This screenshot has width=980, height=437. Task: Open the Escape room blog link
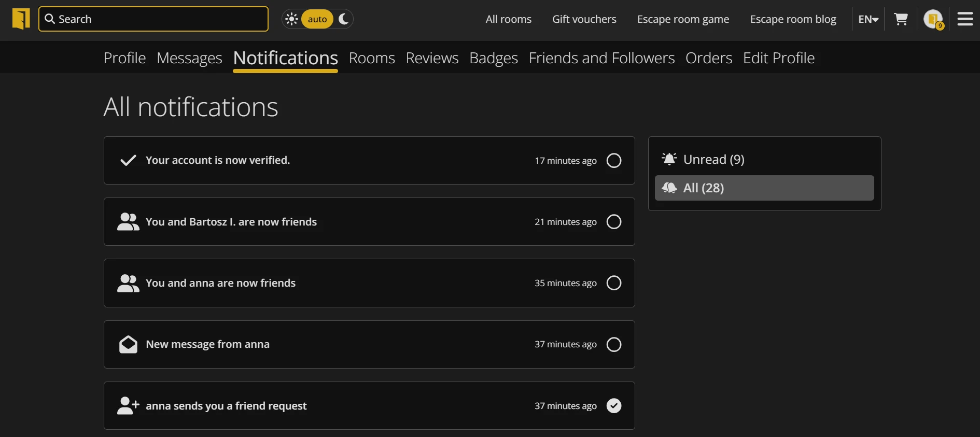(x=793, y=19)
